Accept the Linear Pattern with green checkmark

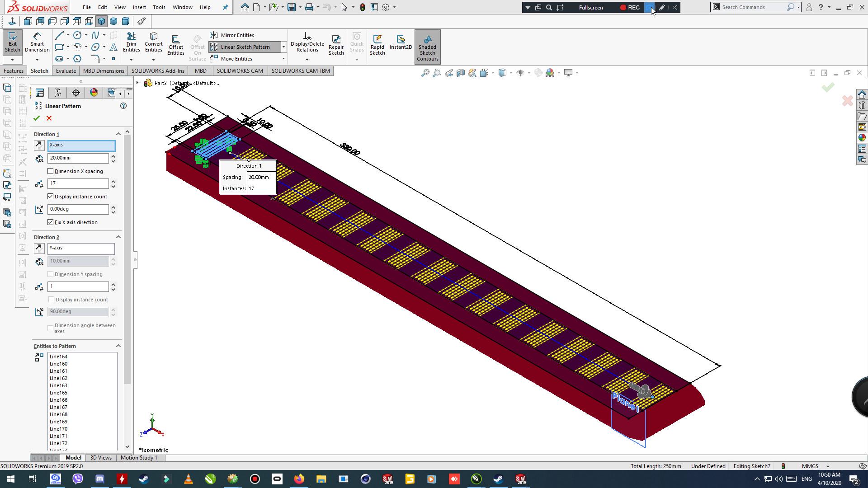37,118
